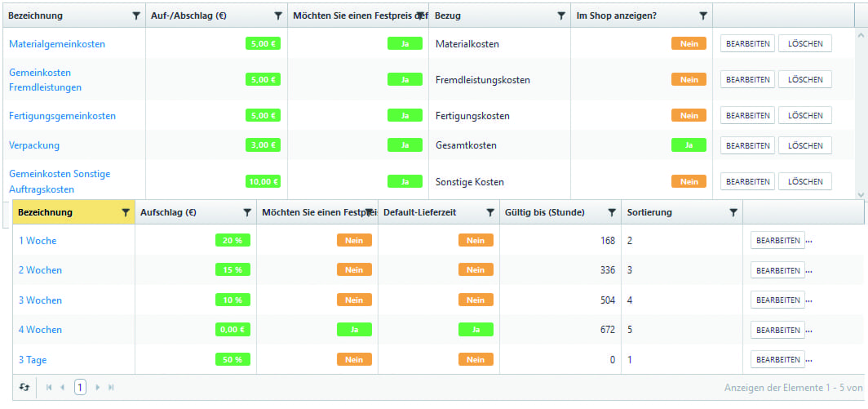The image size is (868, 409).
Task: Refresh the lower table via pager icon
Action: 24,388
